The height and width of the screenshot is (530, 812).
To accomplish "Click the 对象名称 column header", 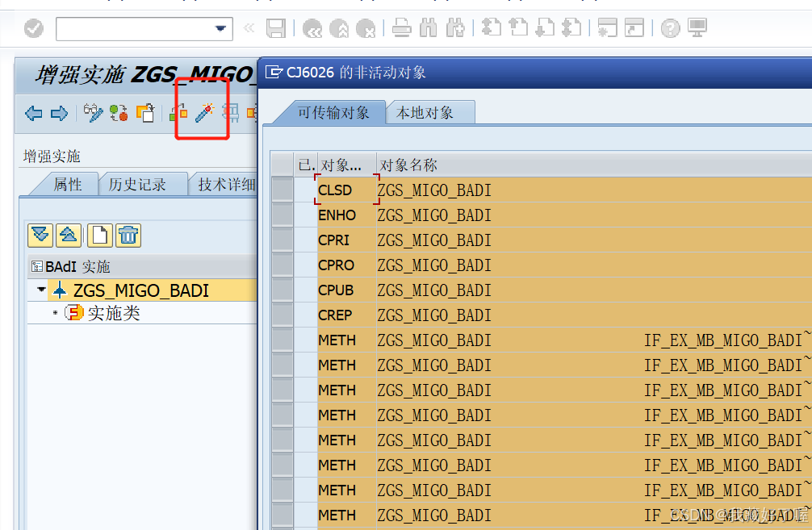I will coord(408,165).
